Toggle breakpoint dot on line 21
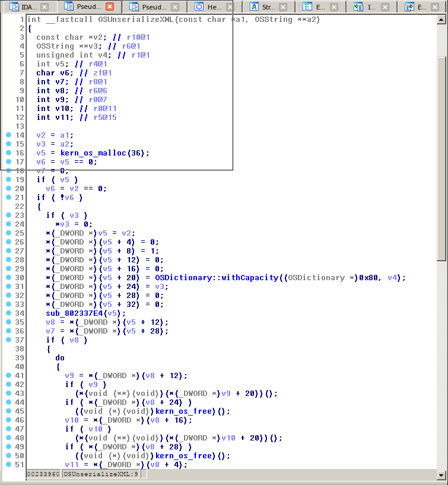Screen dimensions: 448x485 9,197
